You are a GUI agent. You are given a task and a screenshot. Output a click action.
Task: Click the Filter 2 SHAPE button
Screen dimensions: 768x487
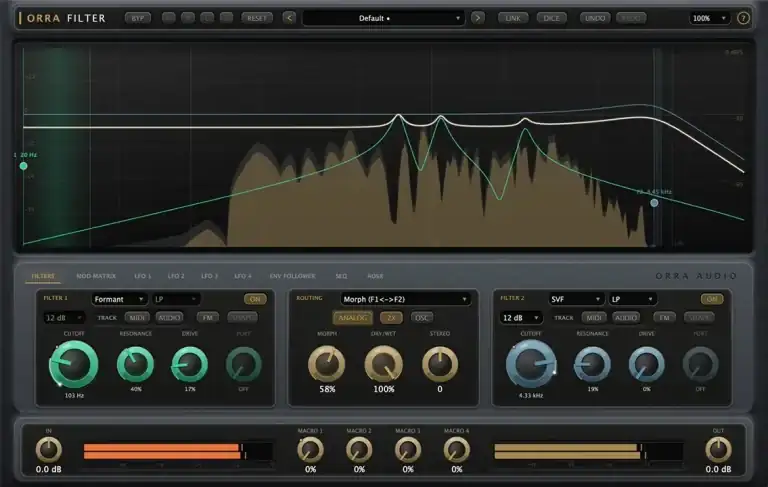(699, 318)
